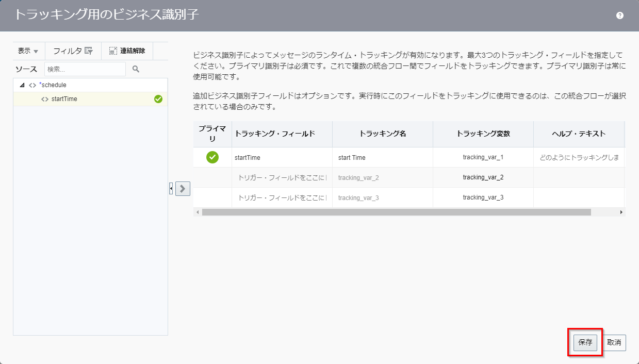This screenshot has height=364, width=639.
Task: Open the 表示 dropdown menu
Action: (28, 51)
